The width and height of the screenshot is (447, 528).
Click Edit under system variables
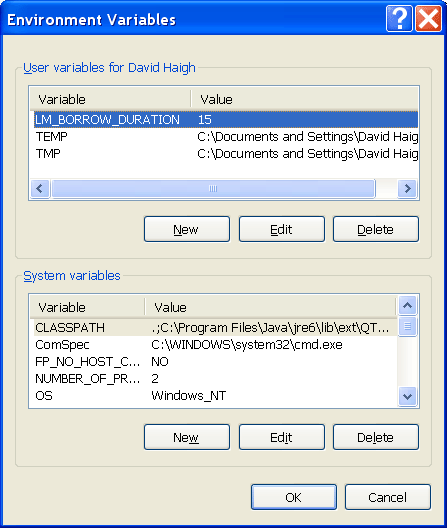point(282,437)
